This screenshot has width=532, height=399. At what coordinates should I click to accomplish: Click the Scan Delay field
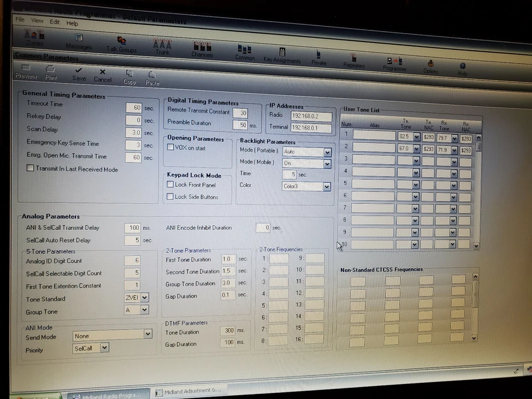click(x=134, y=132)
